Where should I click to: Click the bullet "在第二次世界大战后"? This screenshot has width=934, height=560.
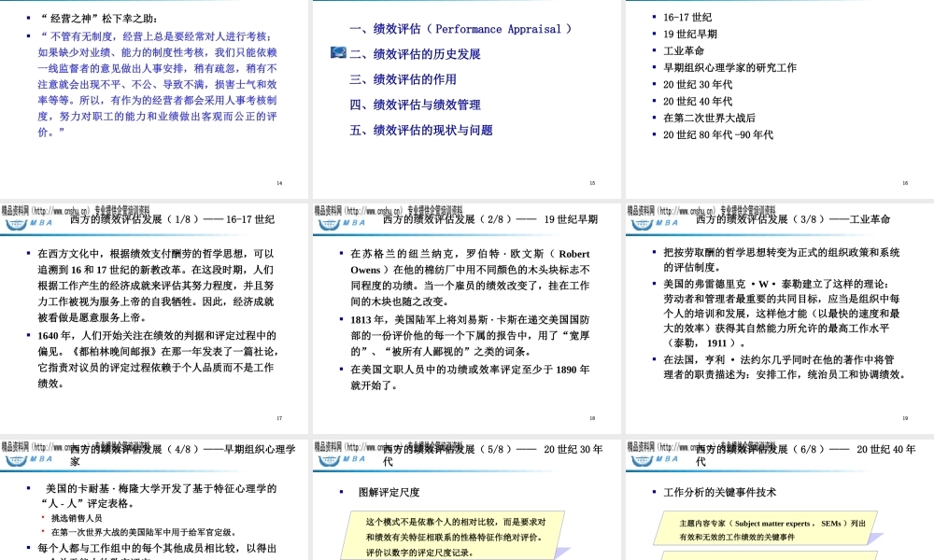(x=709, y=118)
